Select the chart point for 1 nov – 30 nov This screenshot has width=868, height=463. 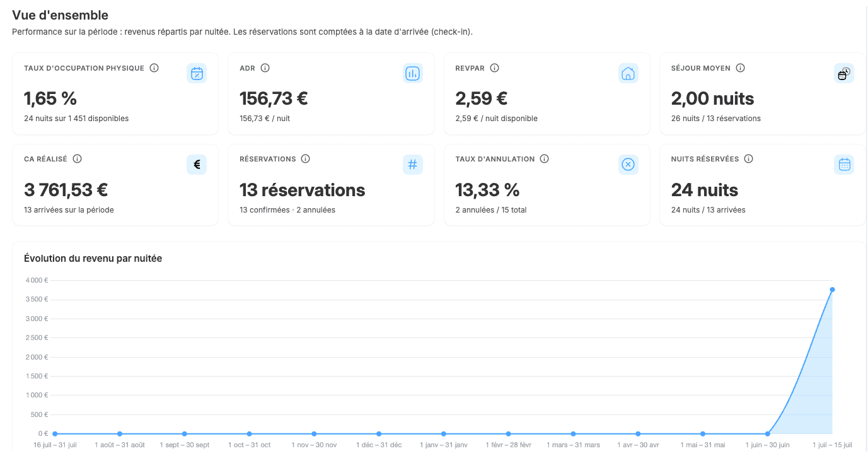point(314,434)
